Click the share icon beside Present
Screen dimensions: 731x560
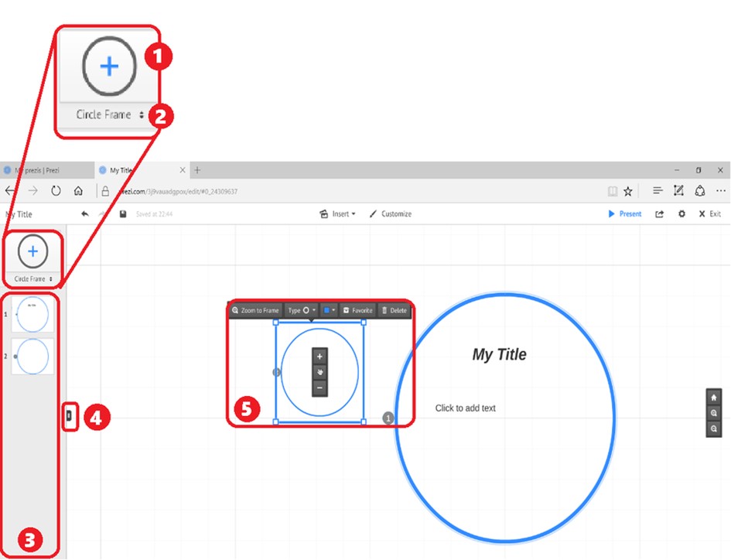coord(659,214)
